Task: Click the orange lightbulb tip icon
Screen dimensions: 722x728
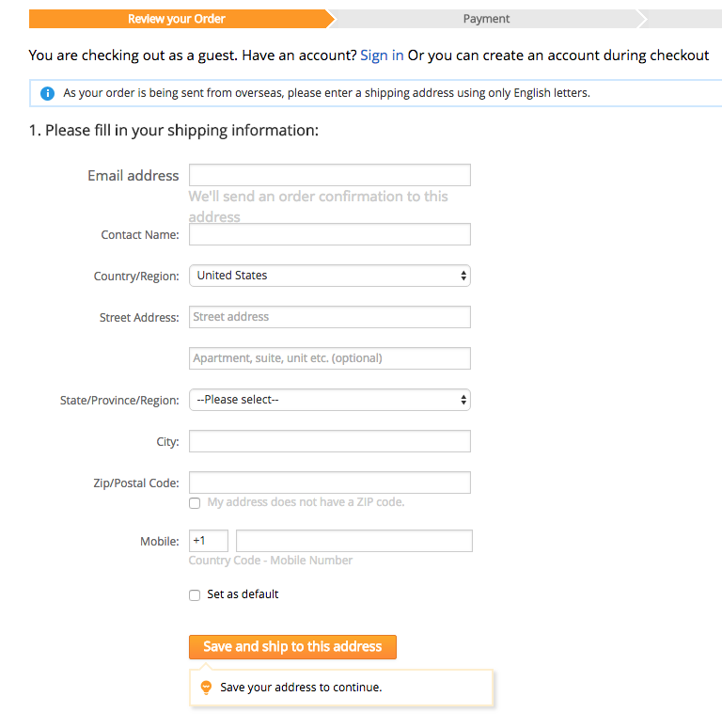Action: pyautogui.click(x=206, y=688)
